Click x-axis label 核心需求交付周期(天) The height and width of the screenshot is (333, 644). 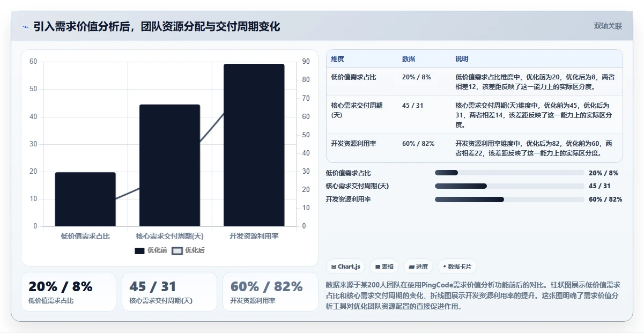tap(169, 236)
